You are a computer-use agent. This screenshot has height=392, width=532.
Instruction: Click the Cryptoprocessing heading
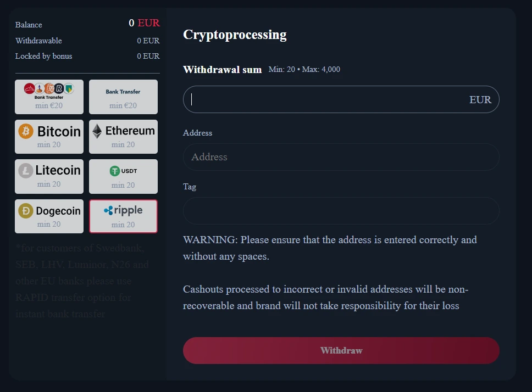point(234,35)
